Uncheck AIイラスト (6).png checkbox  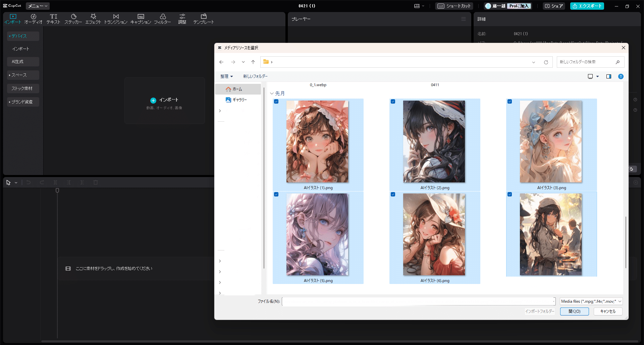coord(393,194)
